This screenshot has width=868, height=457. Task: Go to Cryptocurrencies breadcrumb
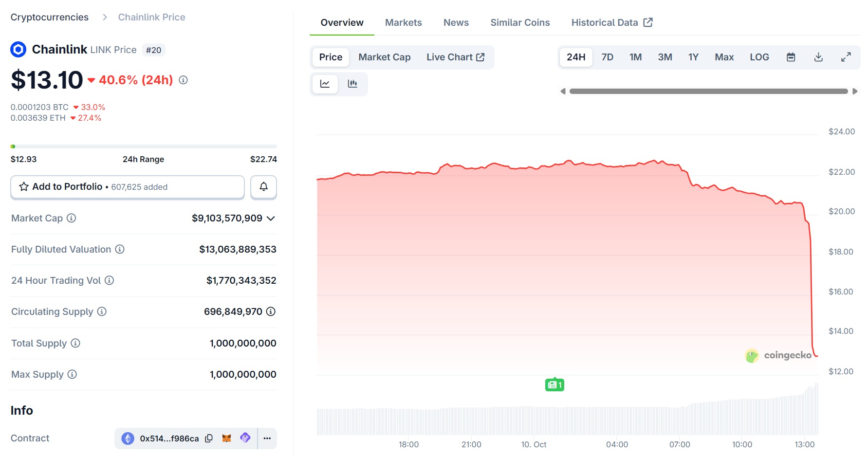(x=50, y=17)
